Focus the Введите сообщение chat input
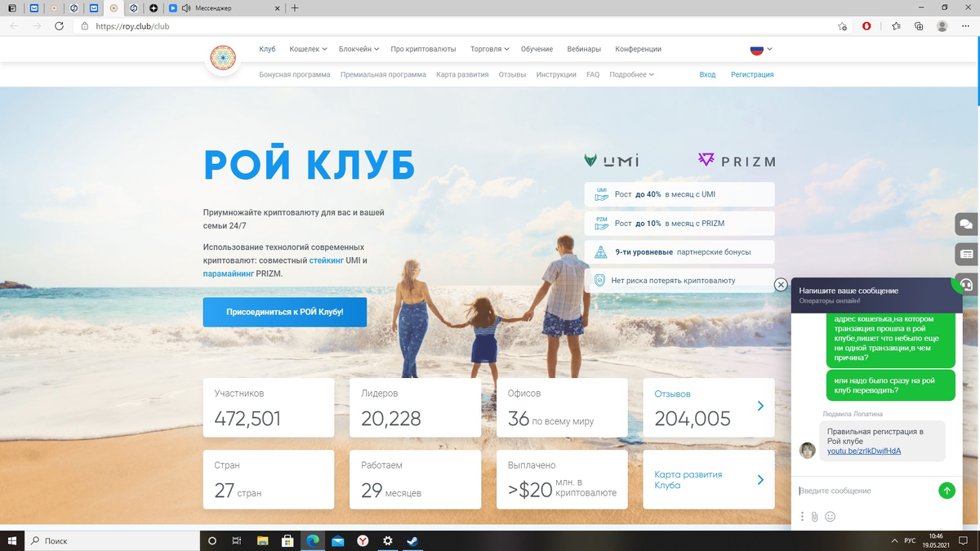Screen dimensions: 980x551 click(866, 491)
